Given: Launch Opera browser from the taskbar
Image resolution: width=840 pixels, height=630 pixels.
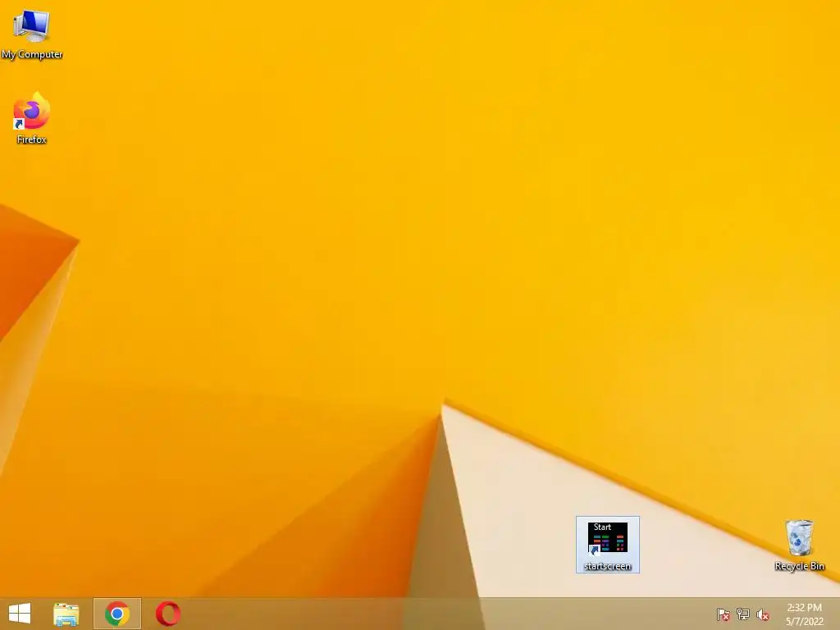Looking at the screenshot, I should pos(167,614).
